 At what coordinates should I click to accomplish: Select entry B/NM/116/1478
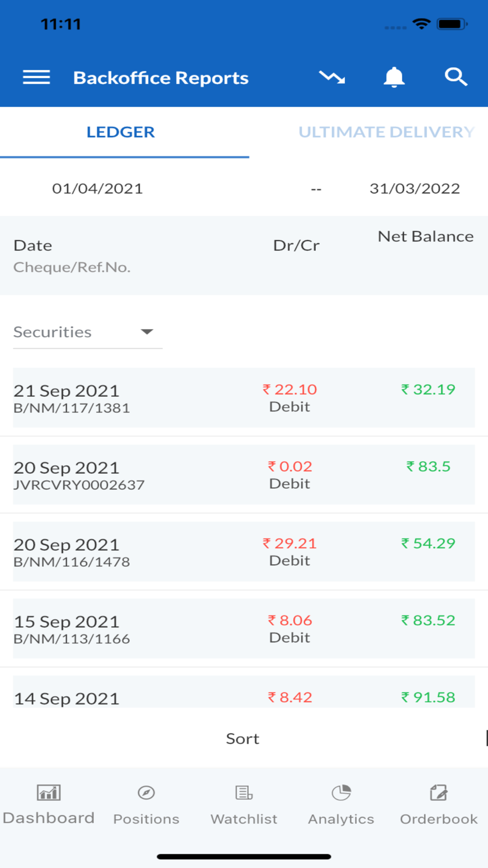(x=244, y=552)
